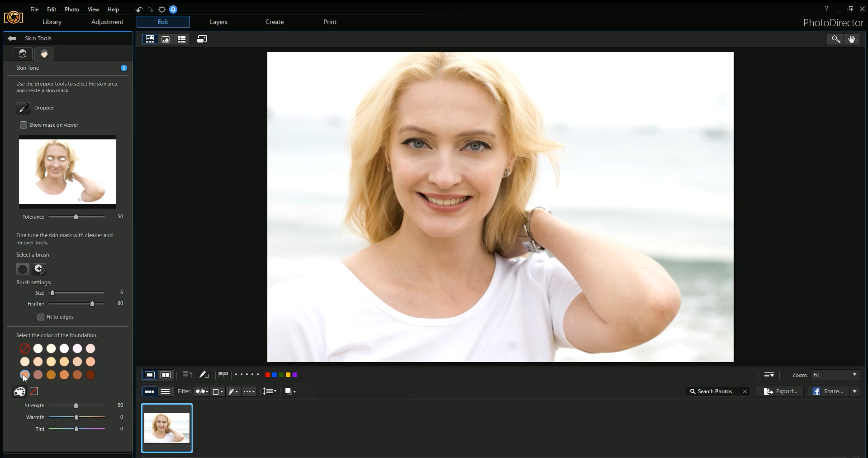Switch to the Layers tab

(x=218, y=22)
